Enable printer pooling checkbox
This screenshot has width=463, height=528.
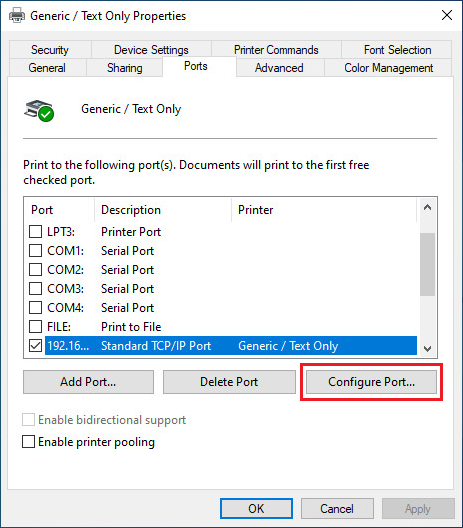28,441
